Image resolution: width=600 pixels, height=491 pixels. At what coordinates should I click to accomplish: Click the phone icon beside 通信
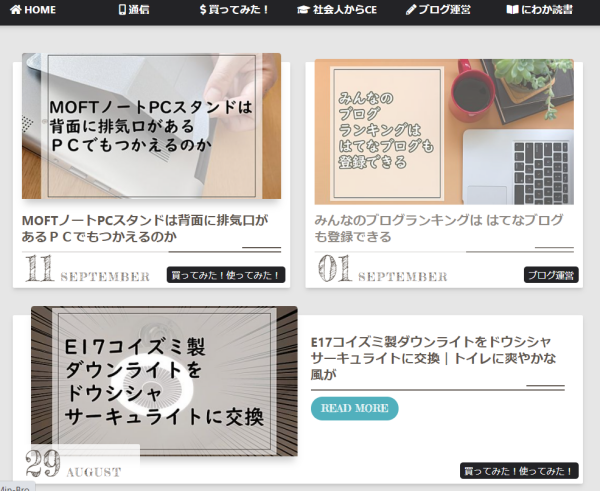point(122,10)
